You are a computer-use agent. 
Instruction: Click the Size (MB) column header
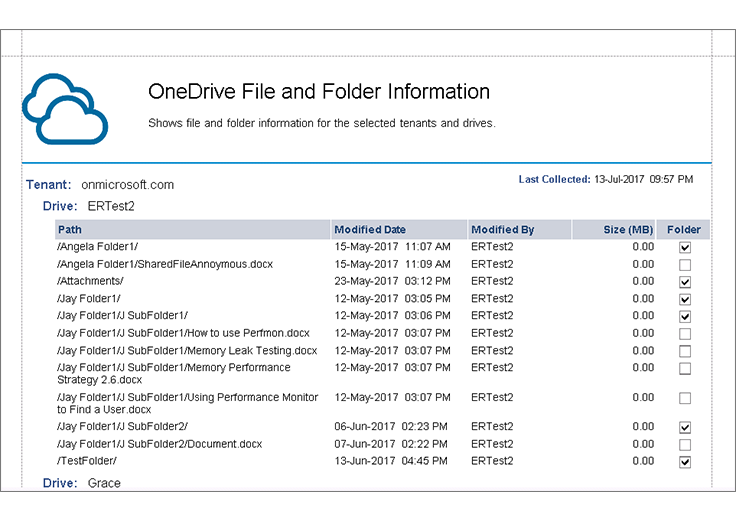click(614, 230)
